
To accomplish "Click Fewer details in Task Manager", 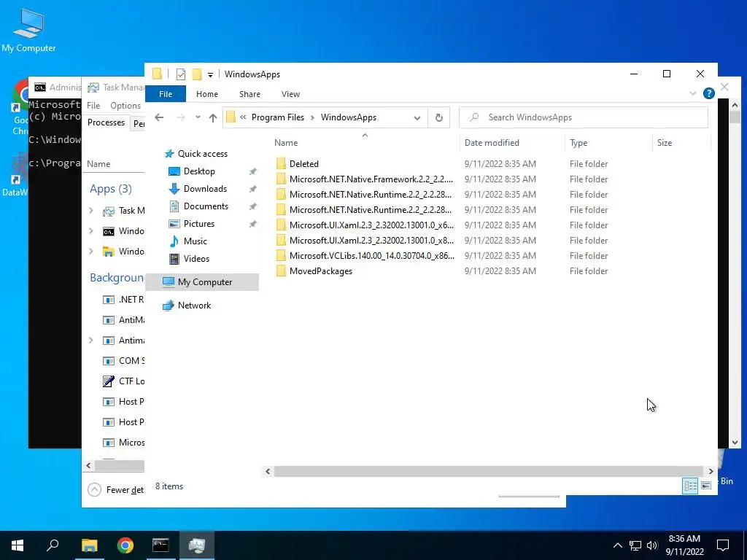I will tap(116, 489).
